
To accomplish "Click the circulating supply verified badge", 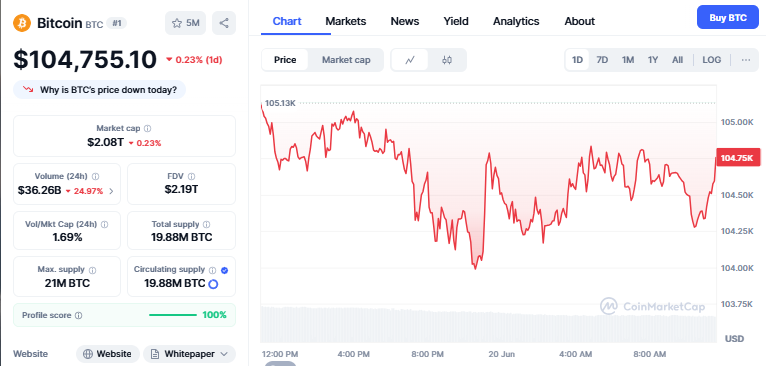I will pyautogui.click(x=224, y=270).
